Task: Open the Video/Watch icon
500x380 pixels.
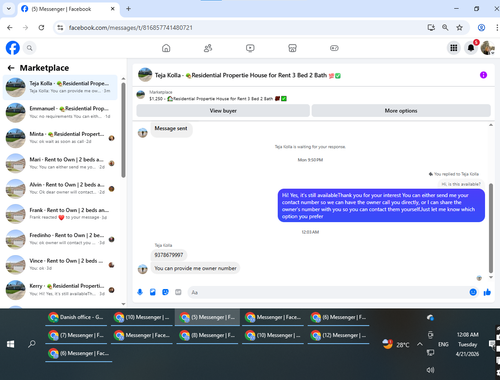Action: click(250, 48)
